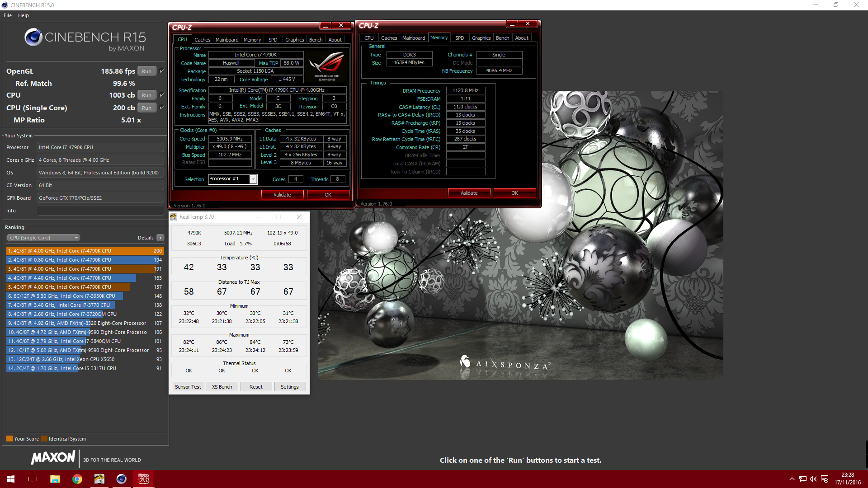Click Validate in the Memory CPU-Z window
Viewport: 868px width, 488px height.
click(x=469, y=193)
